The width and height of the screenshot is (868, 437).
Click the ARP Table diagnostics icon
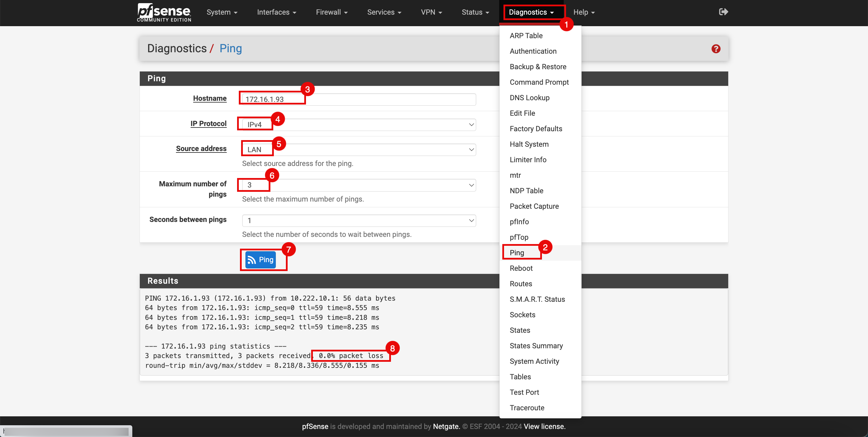point(526,35)
